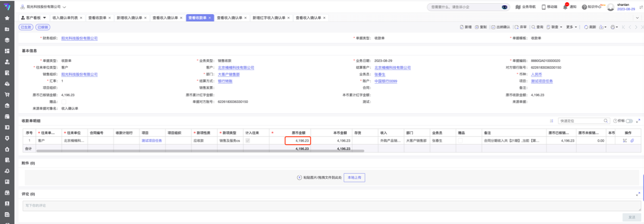This screenshot has width=644, height=224.
Task: Click the 知识中心 help icon
Action: pyautogui.click(x=585, y=7)
